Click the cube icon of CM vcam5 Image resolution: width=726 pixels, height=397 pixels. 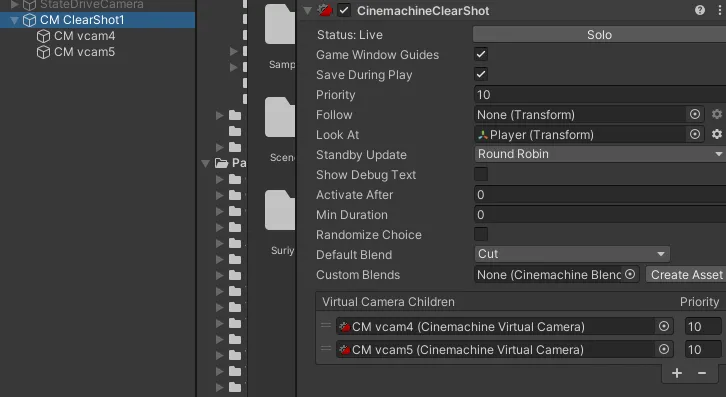coord(44,52)
